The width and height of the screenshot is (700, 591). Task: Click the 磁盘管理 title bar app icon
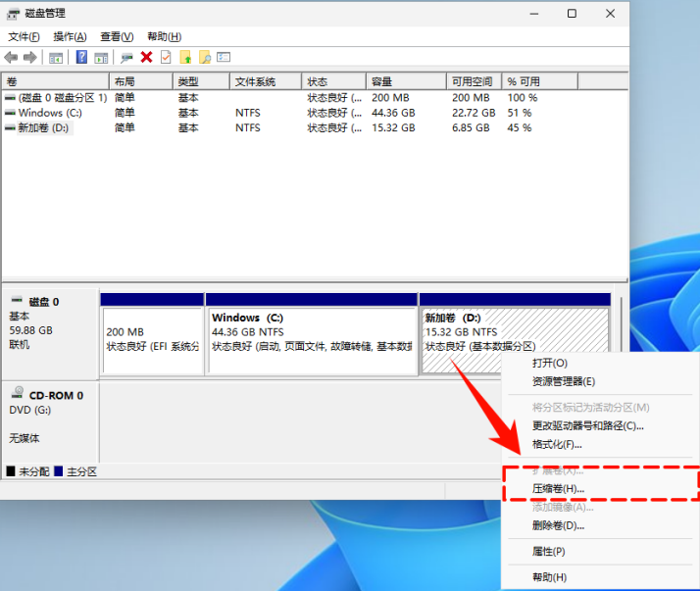click(x=13, y=14)
